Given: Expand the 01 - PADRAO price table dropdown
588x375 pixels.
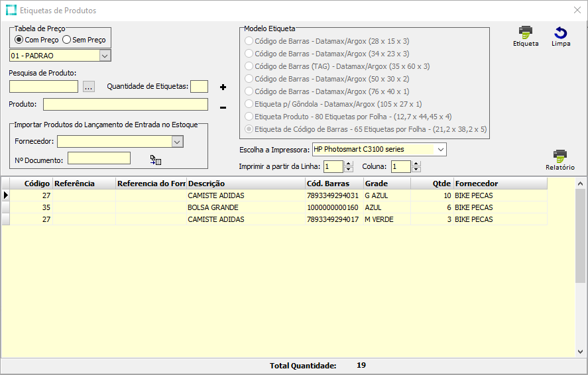Looking at the screenshot, I should pos(105,56).
